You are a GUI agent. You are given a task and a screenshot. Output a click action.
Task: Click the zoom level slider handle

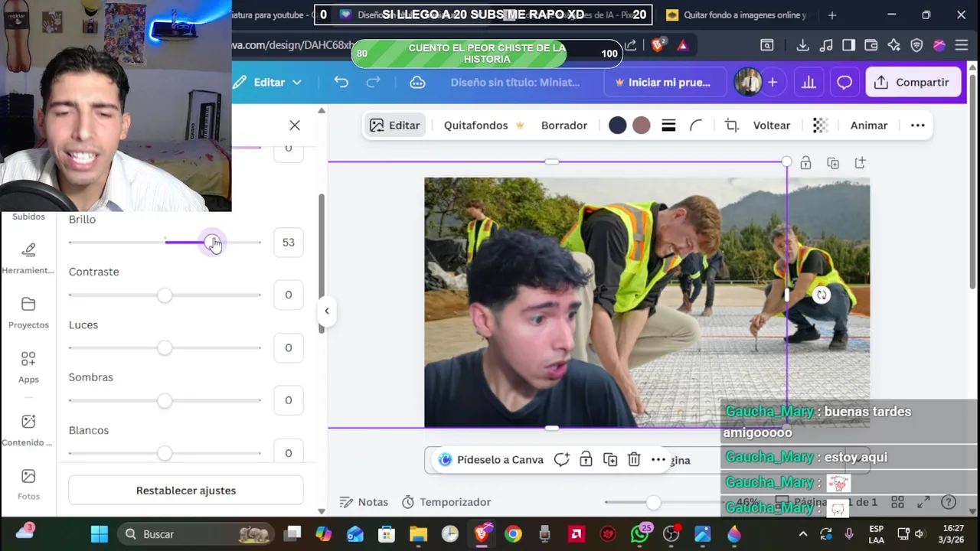(x=653, y=502)
